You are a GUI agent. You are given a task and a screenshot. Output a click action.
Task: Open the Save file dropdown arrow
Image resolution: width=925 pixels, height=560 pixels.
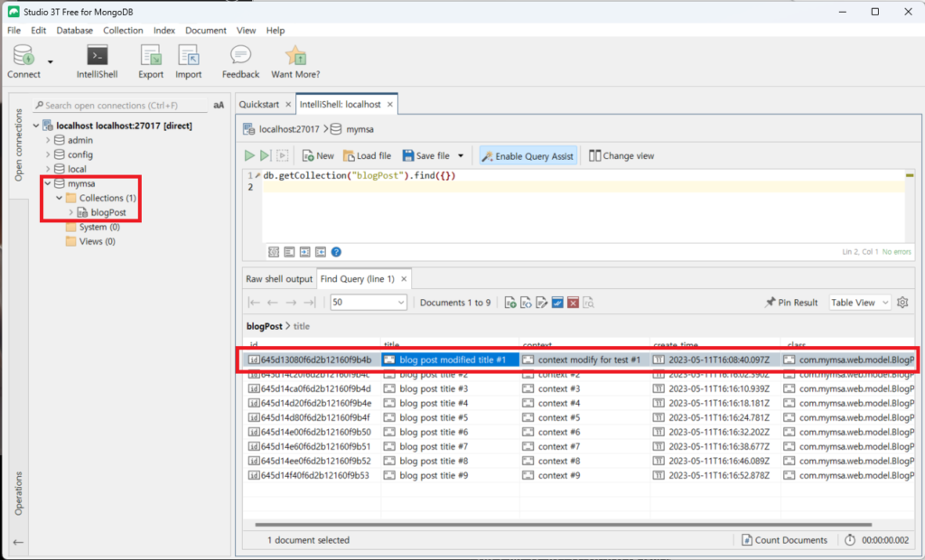point(461,155)
